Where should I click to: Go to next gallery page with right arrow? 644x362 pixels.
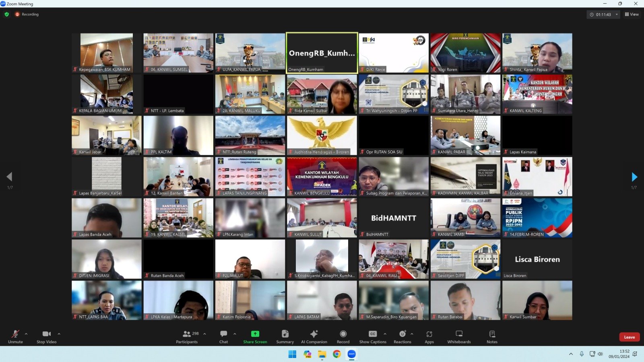click(x=634, y=177)
